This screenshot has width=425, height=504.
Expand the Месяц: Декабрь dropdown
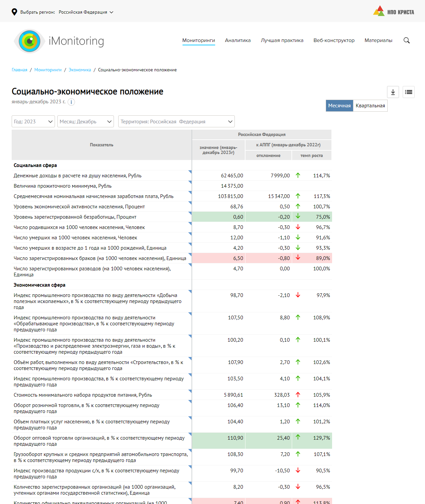coord(85,121)
